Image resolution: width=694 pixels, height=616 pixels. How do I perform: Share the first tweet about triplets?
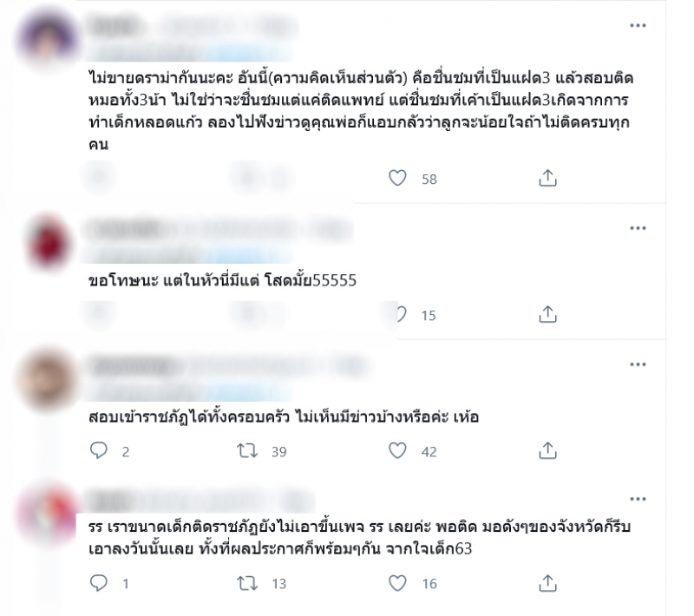(x=547, y=178)
